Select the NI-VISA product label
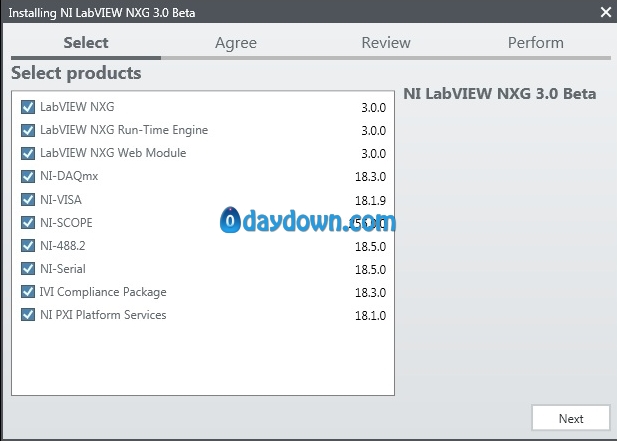The height and width of the screenshot is (441, 617). [61, 200]
